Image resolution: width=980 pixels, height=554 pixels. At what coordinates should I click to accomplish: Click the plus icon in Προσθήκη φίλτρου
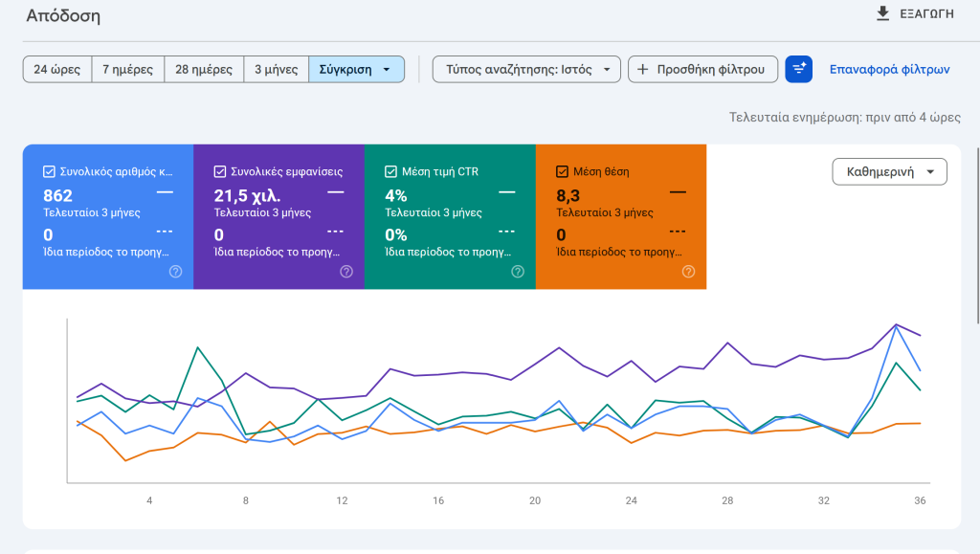coord(642,69)
